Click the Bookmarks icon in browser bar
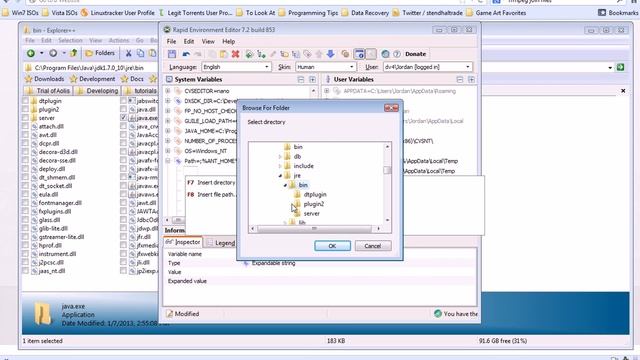 [602, 13]
